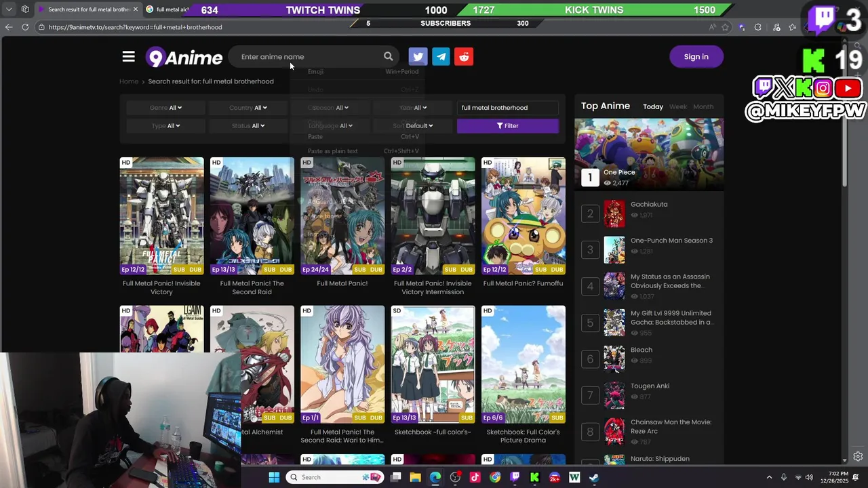Show hidden system tray icons
Image resolution: width=868 pixels, height=488 pixels.
769,477
